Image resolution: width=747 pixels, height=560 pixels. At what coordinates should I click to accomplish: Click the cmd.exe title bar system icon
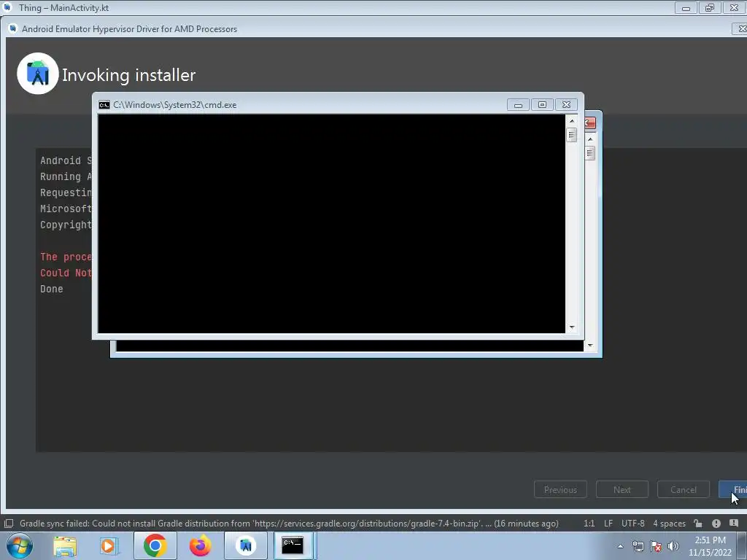[x=104, y=105]
